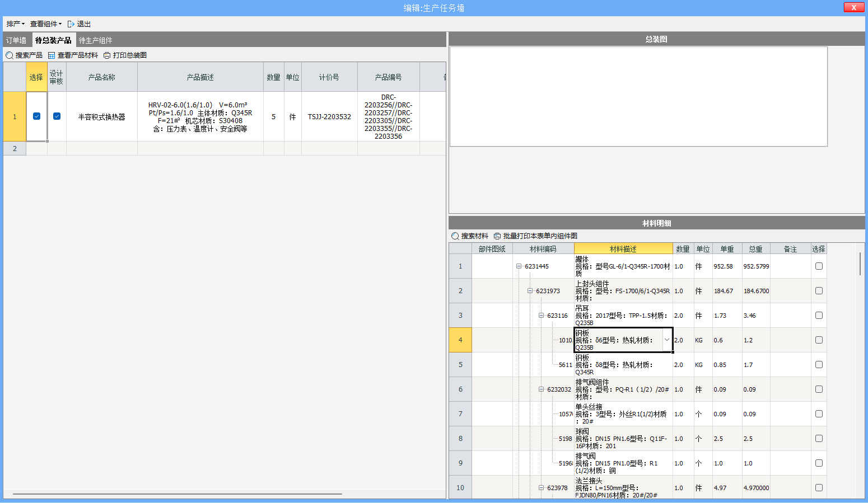868x503 pixels.
Task: Tick the checkbox for 球阀 row
Action: (x=819, y=439)
